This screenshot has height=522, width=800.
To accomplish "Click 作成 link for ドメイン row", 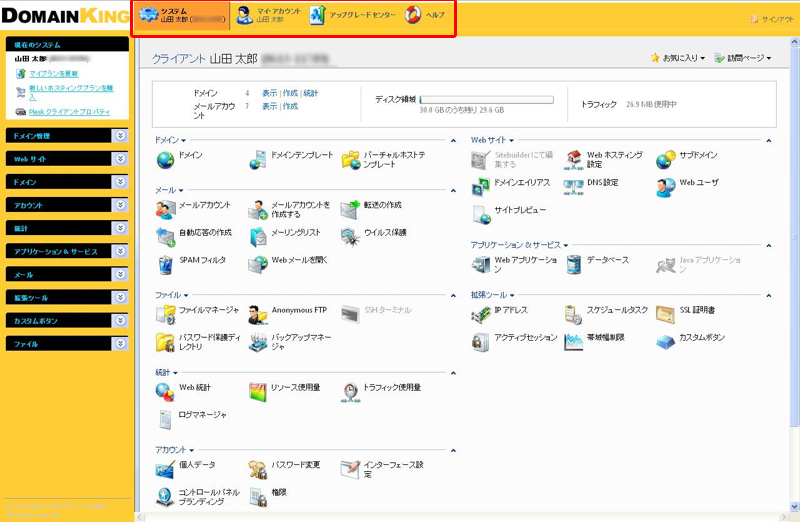I will (290, 93).
